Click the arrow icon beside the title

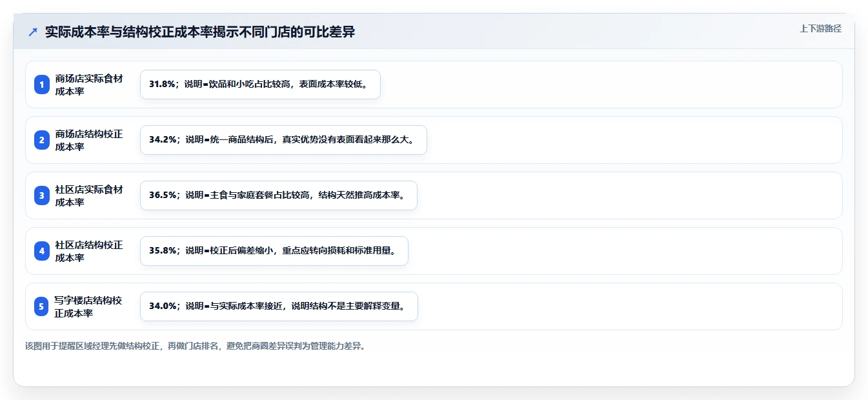coord(32,32)
